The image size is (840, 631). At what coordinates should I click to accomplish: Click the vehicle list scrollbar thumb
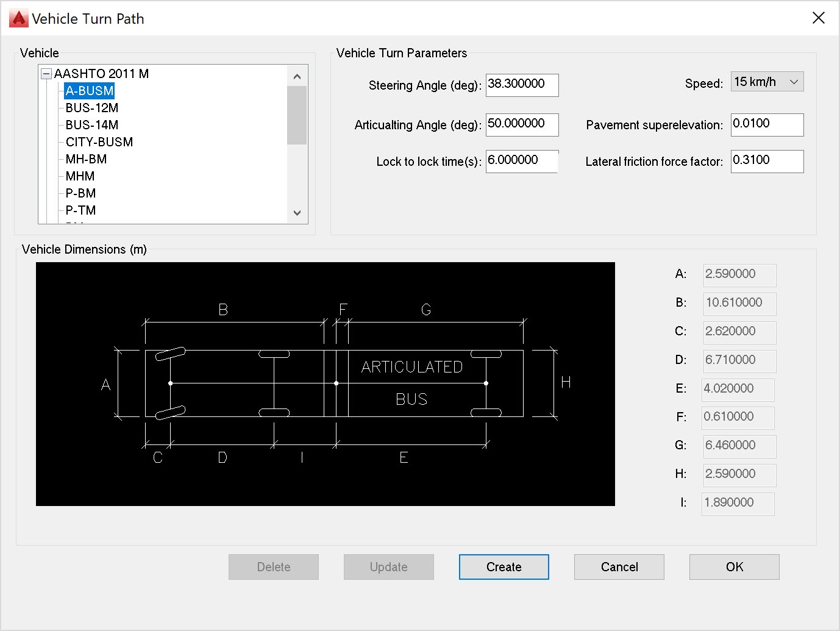(x=297, y=115)
